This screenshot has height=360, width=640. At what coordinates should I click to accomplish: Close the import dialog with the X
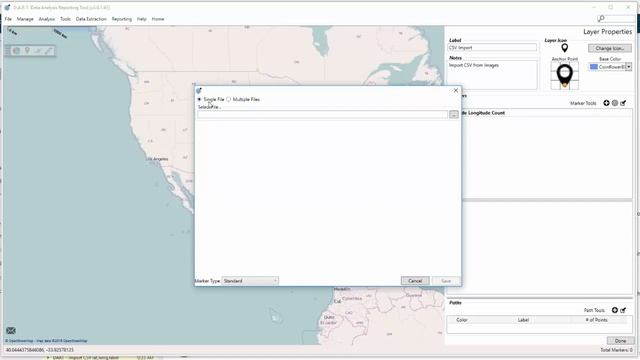[x=456, y=90]
